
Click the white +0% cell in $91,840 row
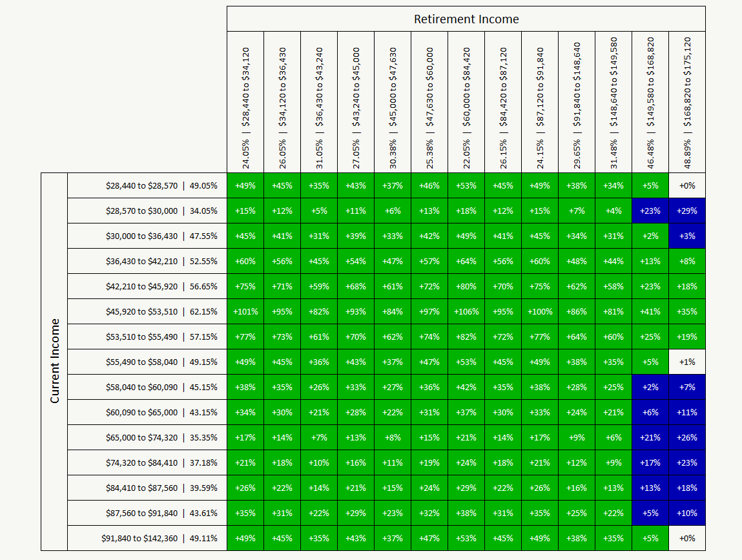(687, 538)
